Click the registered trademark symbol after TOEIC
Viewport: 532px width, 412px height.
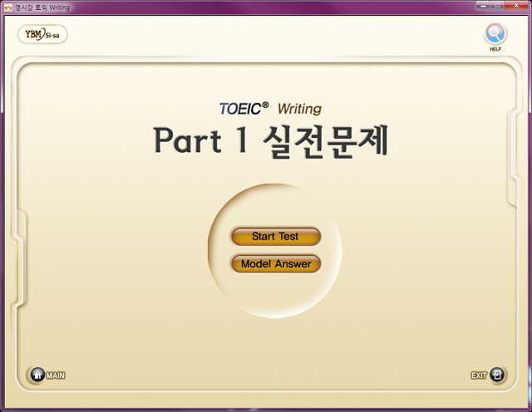pyautogui.click(x=265, y=105)
